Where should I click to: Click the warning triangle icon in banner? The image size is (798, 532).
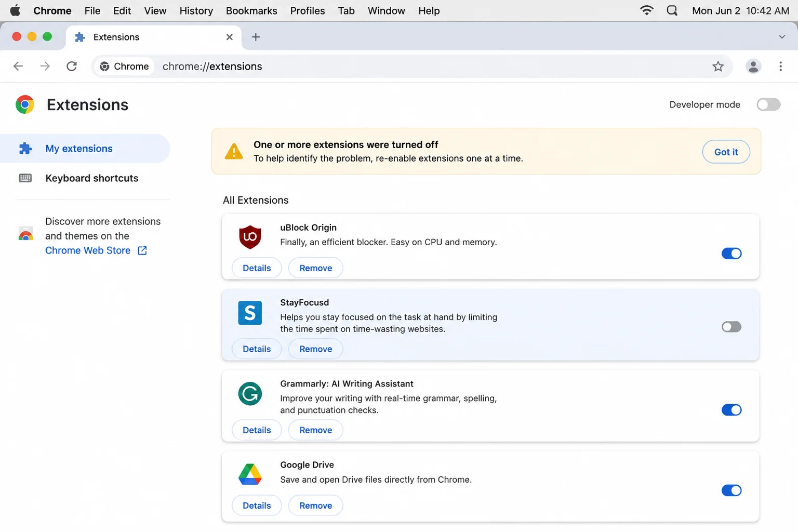[234, 151]
